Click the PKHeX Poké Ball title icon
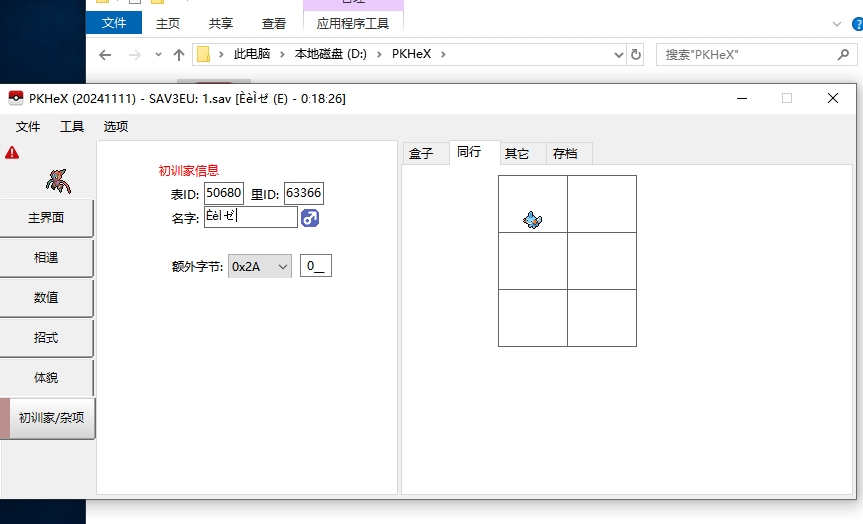This screenshot has width=863, height=524. [16, 98]
